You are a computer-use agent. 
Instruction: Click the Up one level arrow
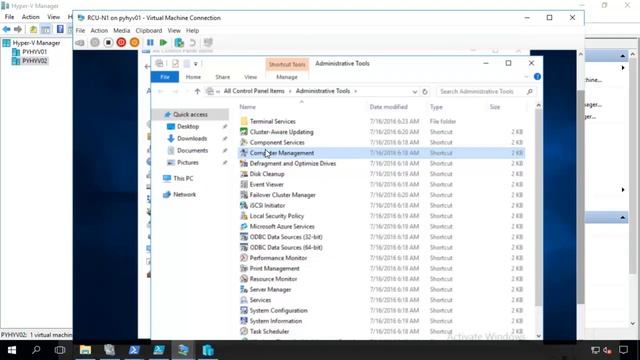(x=198, y=91)
